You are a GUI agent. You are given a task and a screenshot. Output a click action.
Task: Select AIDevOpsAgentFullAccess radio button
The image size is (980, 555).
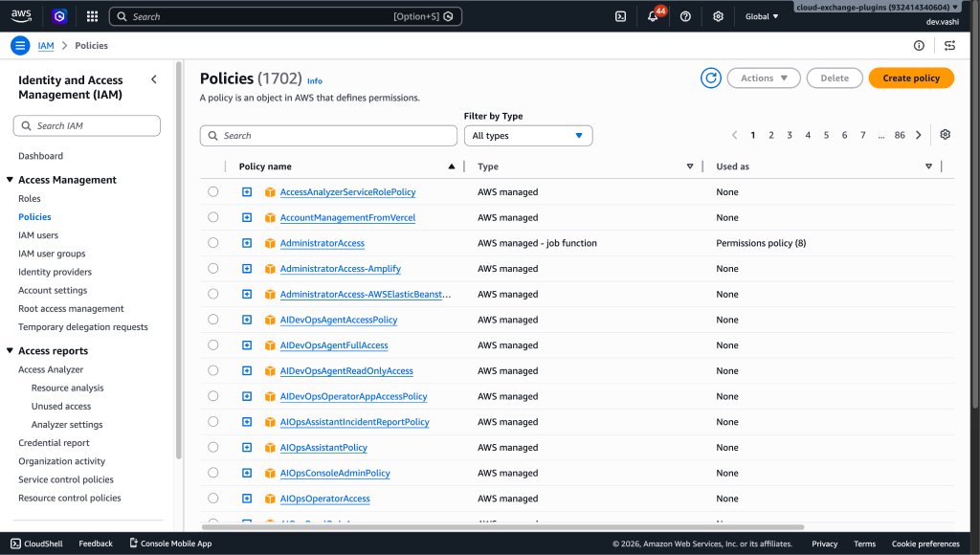coord(213,345)
